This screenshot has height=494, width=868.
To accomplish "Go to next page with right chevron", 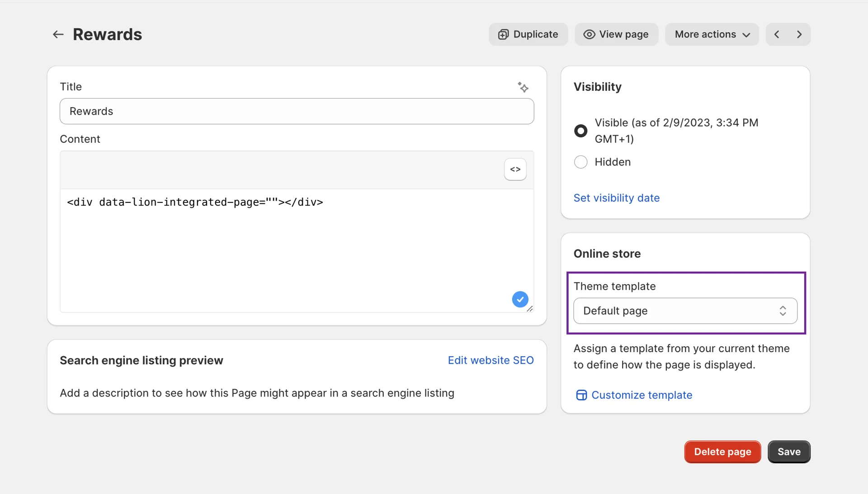I will click(x=799, y=34).
